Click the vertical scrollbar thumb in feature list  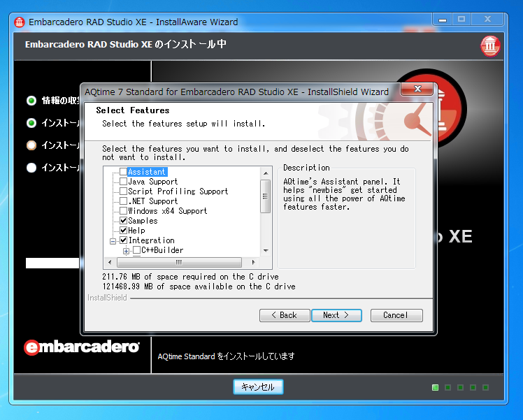click(x=265, y=196)
